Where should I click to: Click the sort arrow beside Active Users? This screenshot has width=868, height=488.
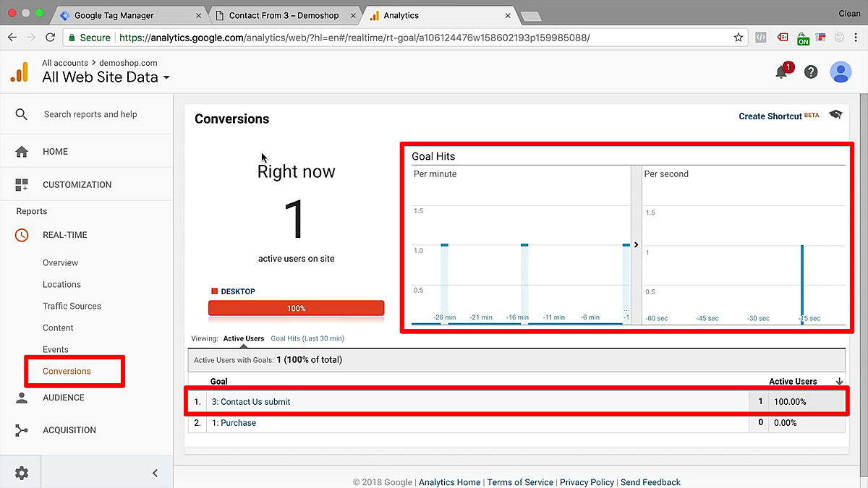tap(839, 381)
